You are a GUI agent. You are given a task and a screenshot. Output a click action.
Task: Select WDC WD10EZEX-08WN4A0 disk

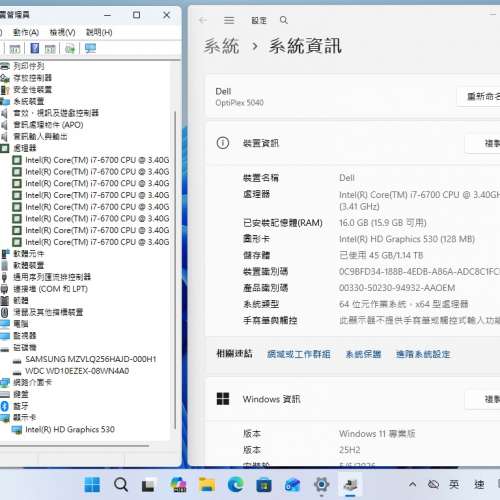tap(77, 371)
